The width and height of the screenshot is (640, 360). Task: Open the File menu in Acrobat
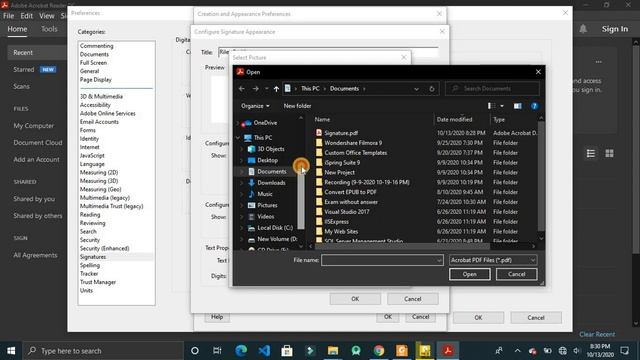point(9,16)
